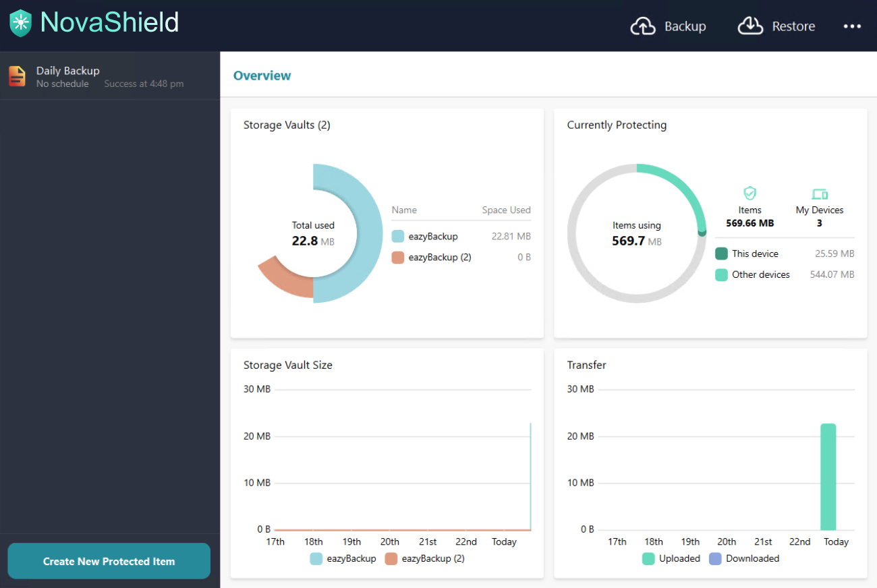Click the dark green This device swatch

[x=721, y=254]
